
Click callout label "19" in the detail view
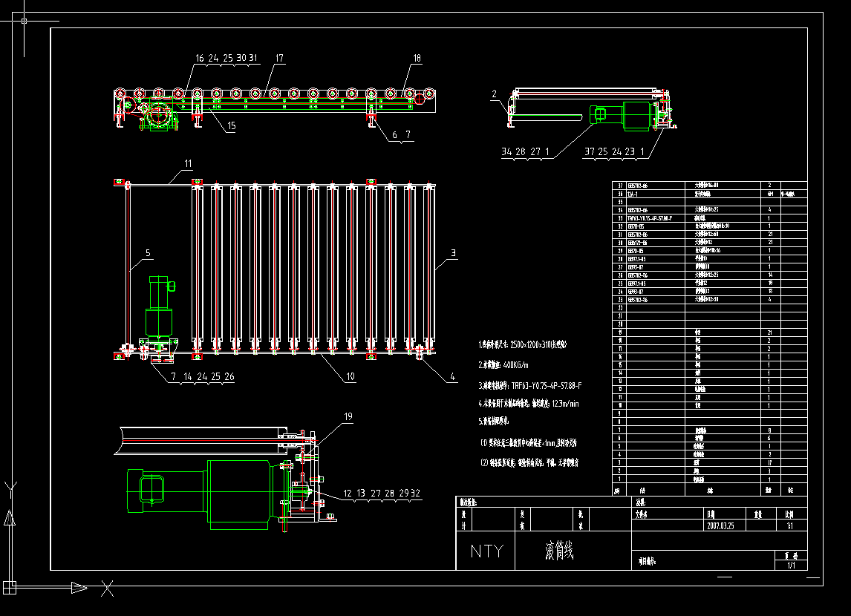pyautogui.click(x=348, y=416)
